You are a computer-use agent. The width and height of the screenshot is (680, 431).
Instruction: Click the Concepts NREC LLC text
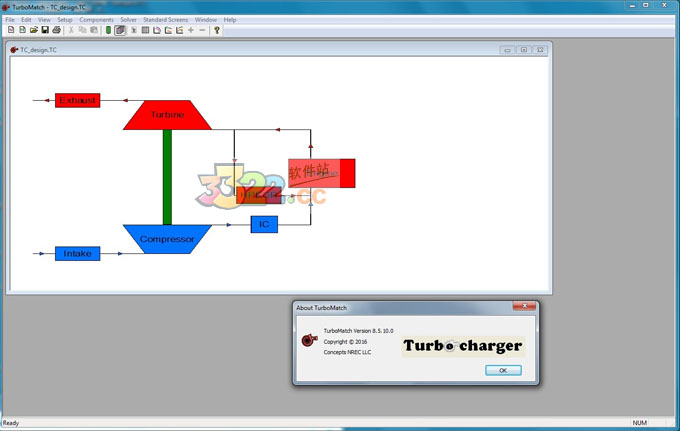tap(347, 352)
